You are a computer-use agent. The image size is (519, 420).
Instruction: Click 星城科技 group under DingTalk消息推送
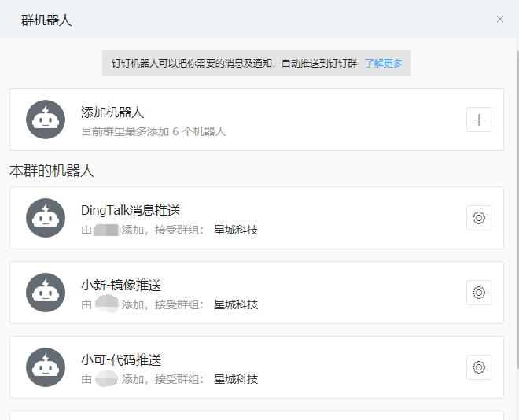[x=236, y=230]
